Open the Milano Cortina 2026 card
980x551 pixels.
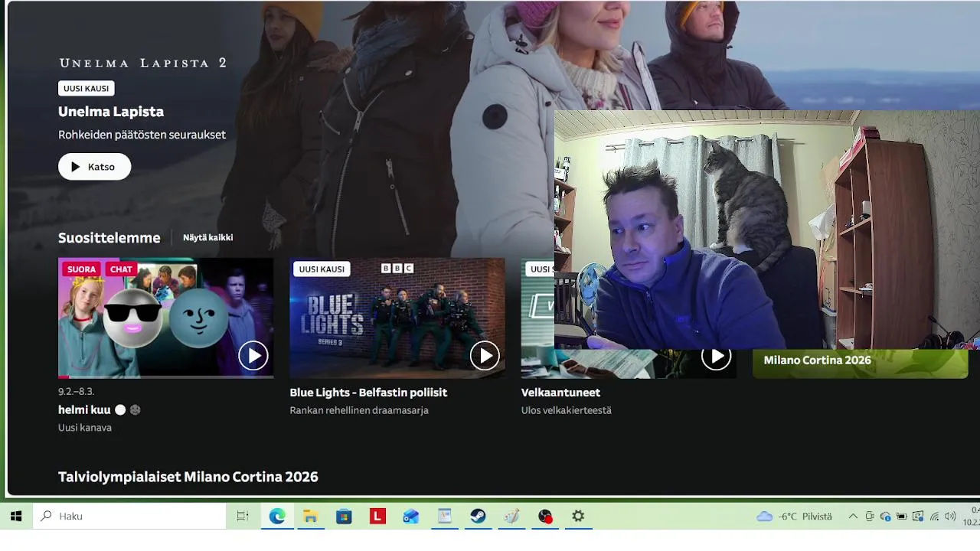860,364
